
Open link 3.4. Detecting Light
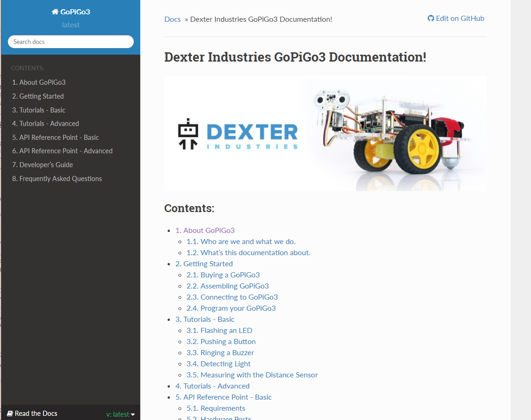pyautogui.click(x=219, y=364)
